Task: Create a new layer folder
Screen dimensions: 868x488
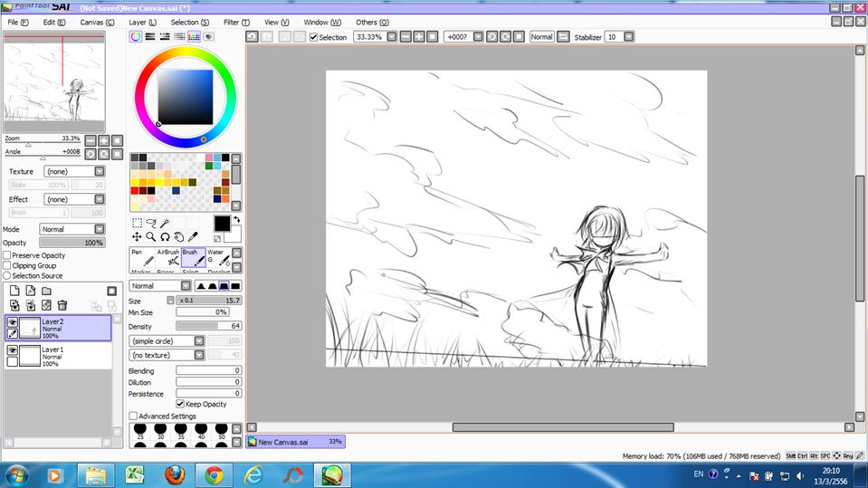Action: tap(46, 291)
